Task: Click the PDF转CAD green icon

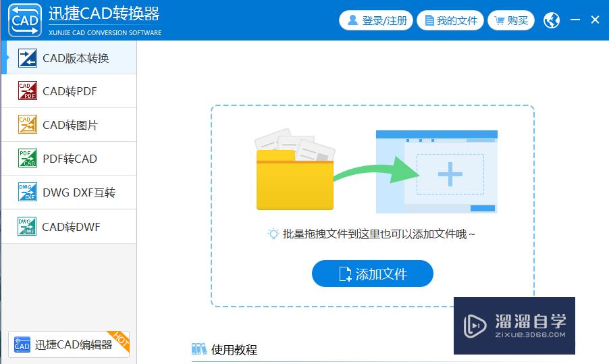Action: point(28,158)
